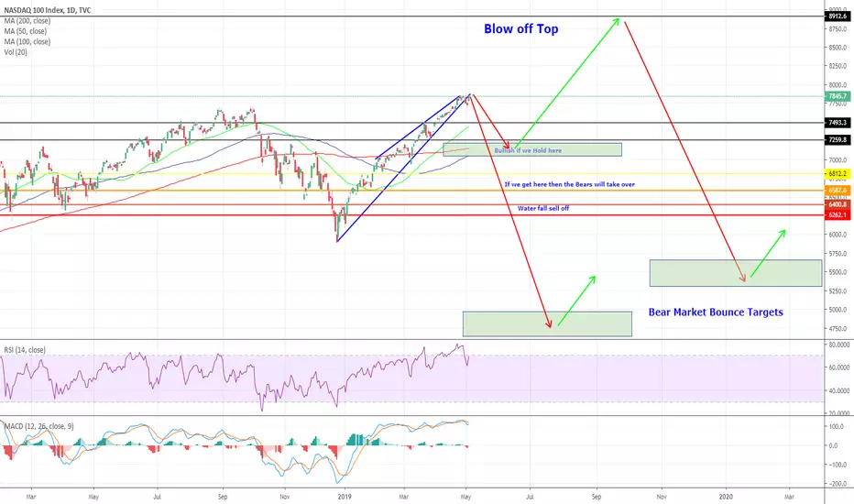The height and width of the screenshot is (504, 854).
Task: Select the MA (50, close) indicator legend
Action: (x=26, y=31)
